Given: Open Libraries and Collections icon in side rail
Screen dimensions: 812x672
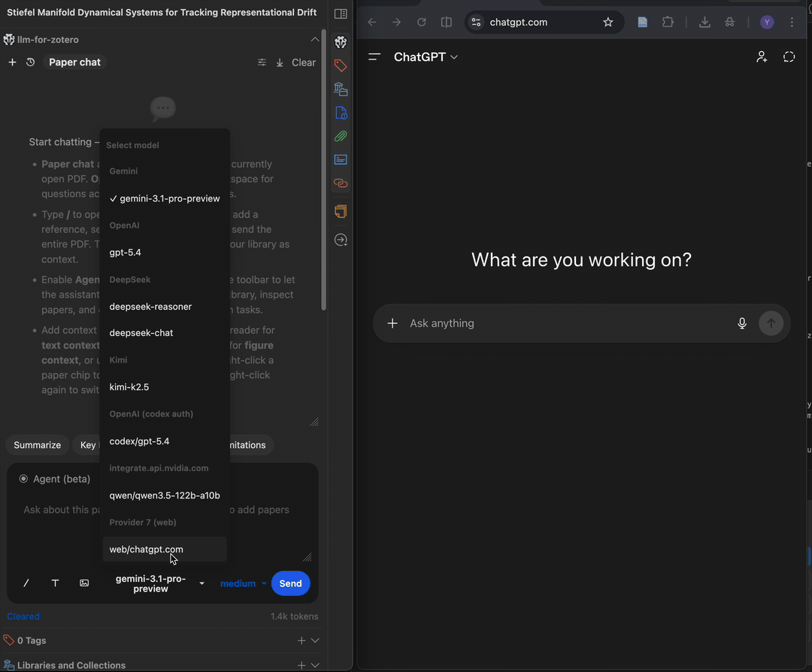Looking at the screenshot, I should (341, 89).
